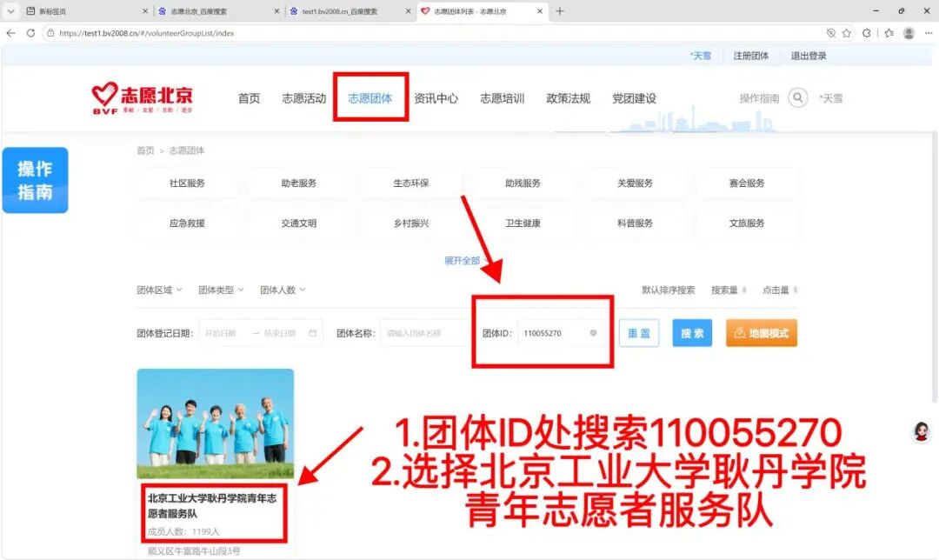Click the magnifier search icon in the header
Screen dimensions: 939x560
pos(797,97)
